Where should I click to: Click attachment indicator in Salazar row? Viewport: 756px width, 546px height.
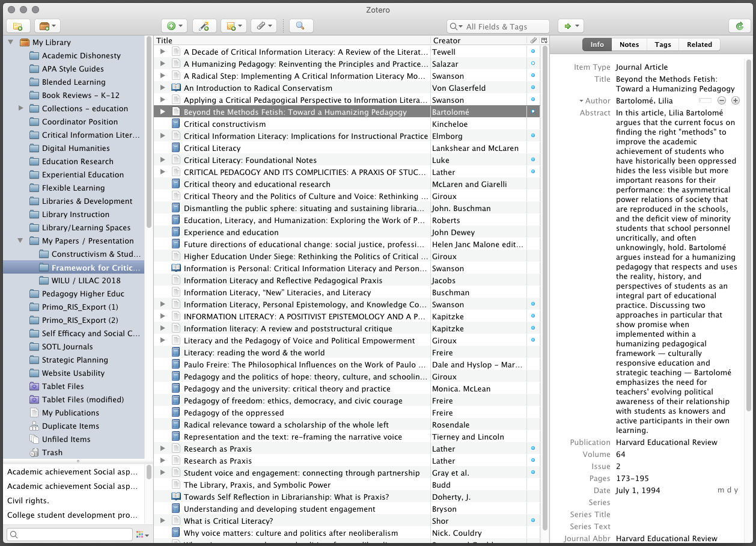(x=533, y=64)
